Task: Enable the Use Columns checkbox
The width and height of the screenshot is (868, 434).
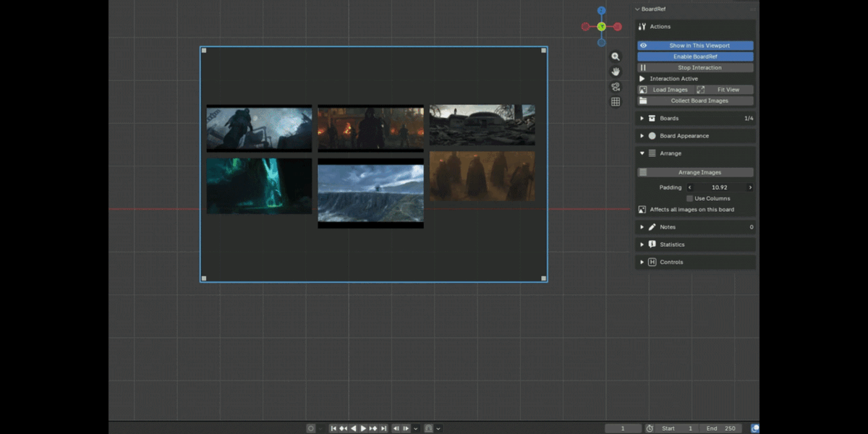Action: click(x=689, y=198)
